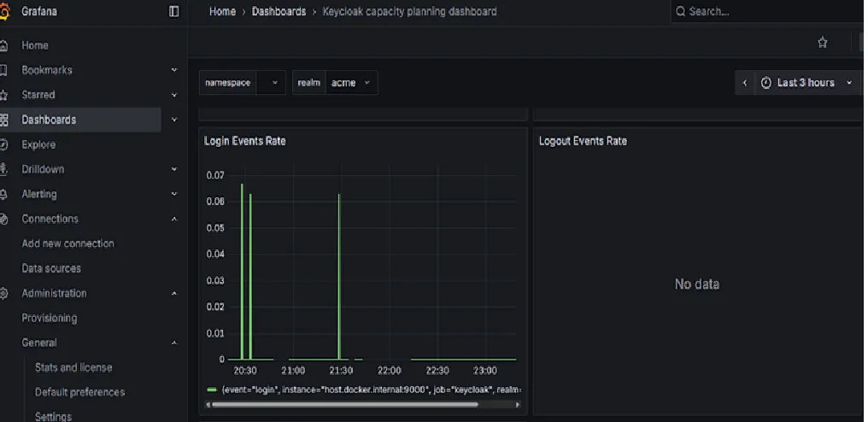
Task: Click the clock icon in time picker
Action: [766, 83]
